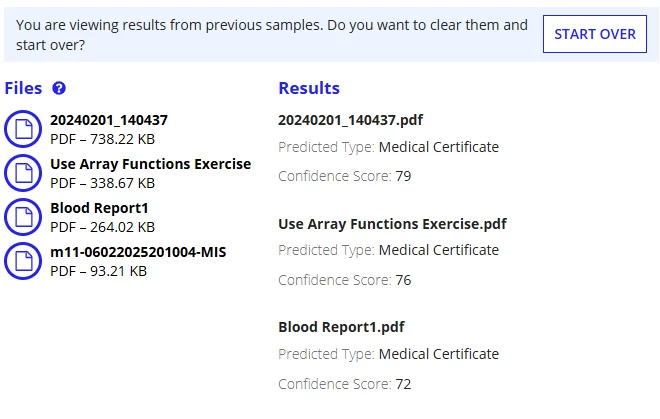
Task: Click the Blood Report1 file name in Files
Action: click(x=99, y=208)
